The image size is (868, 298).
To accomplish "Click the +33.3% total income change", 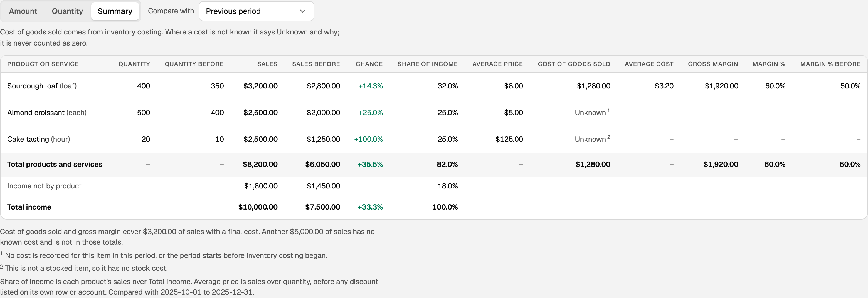I will pyautogui.click(x=370, y=207).
